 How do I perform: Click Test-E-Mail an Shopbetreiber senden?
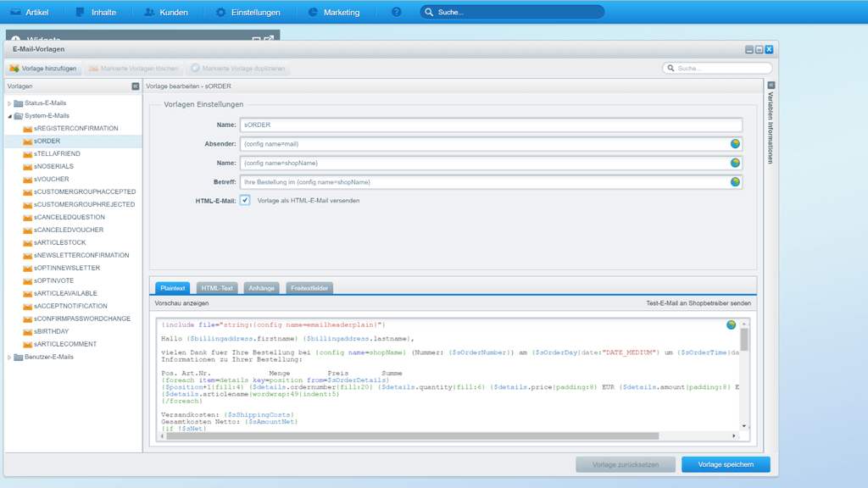pyautogui.click(x=698, y=303)
